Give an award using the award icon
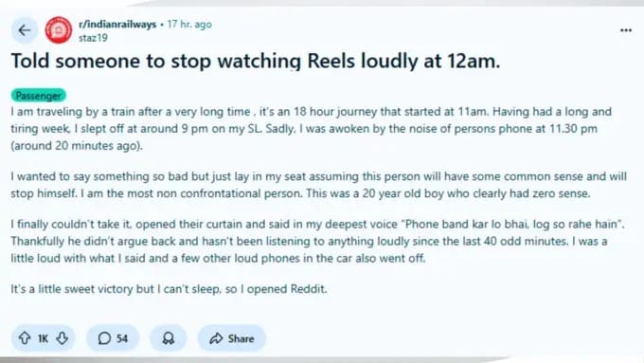The height and width of the screenshot is (363, 644). (x=168, y=338)
